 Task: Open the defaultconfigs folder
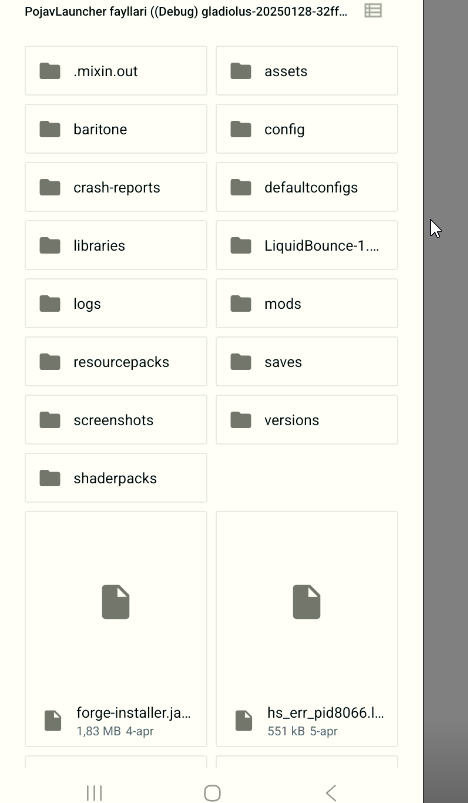[x=307, y=187]
